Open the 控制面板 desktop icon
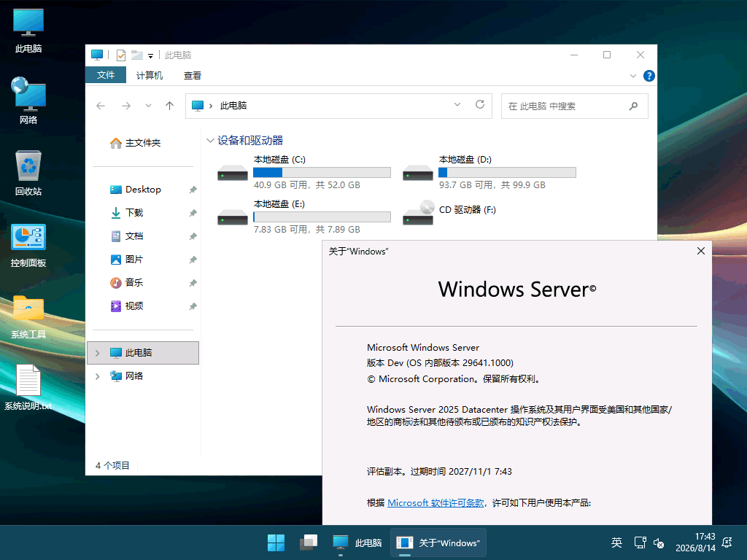 click(x=28, y=245)
